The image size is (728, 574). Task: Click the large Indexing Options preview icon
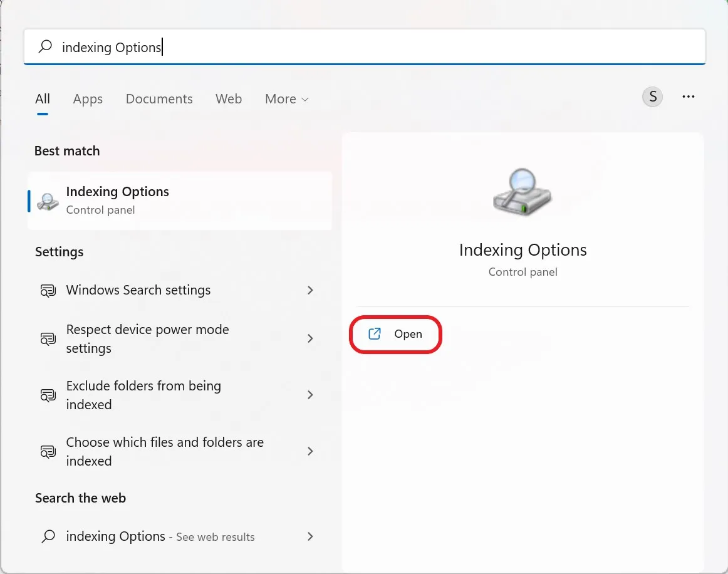tap(523, 192)
